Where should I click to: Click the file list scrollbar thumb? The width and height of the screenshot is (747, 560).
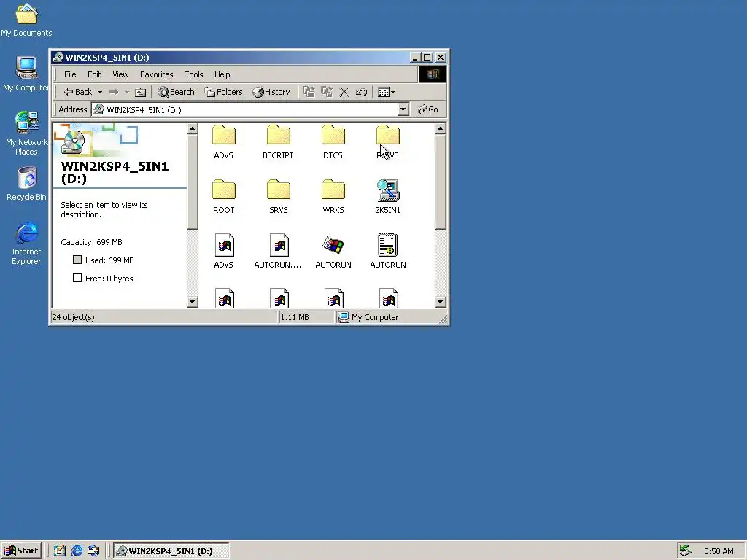coord(440,182)
